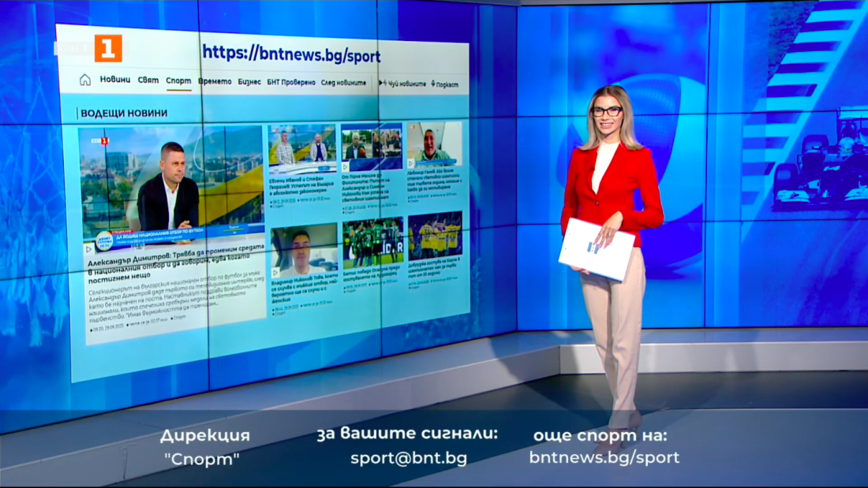Click the thumbnail above От Горна Малина headline

coord(372,147)
